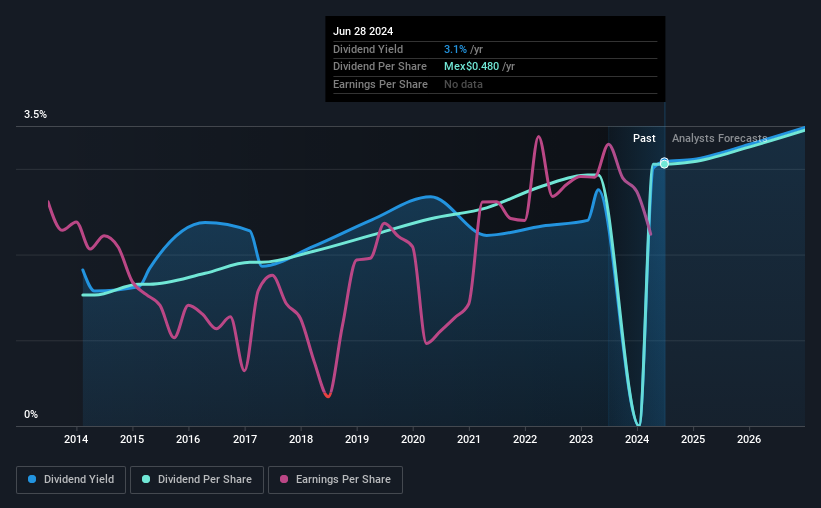Click the 2014 x-axis year label
This screenshot has width=821, height=508.
[x=76, y=439]
